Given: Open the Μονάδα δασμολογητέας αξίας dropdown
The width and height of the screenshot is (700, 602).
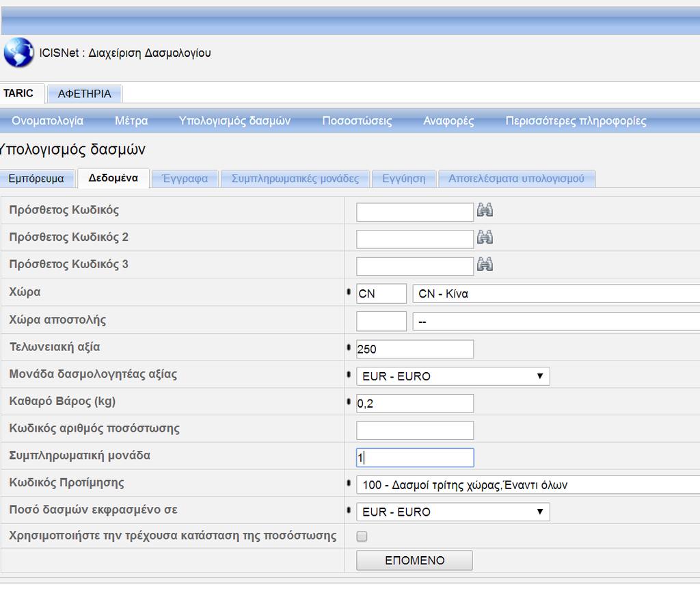Looking at the screenshot, I should click(x=453, y=376).
